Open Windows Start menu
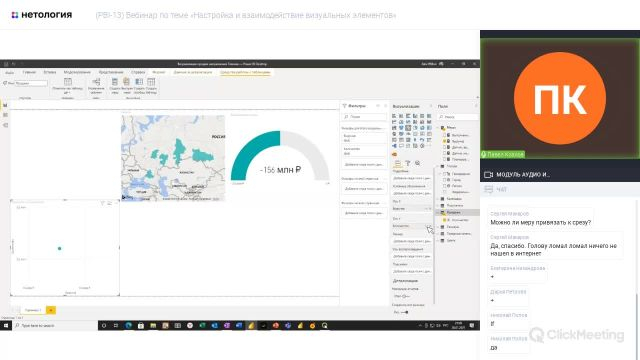 point(6,326)
